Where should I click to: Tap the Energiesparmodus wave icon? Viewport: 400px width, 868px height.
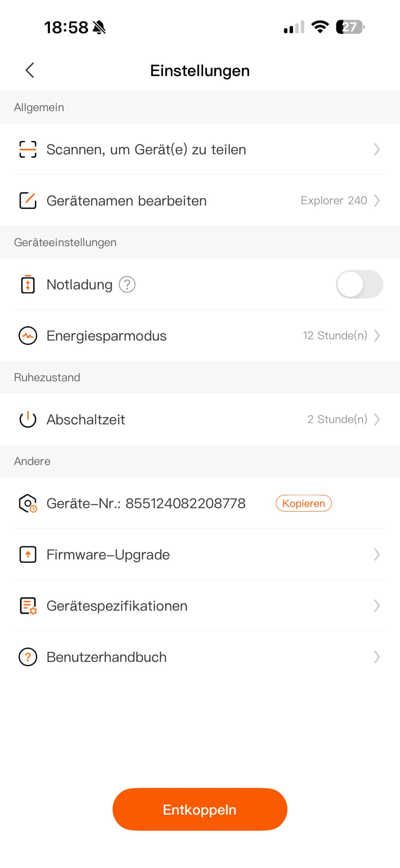28,336
